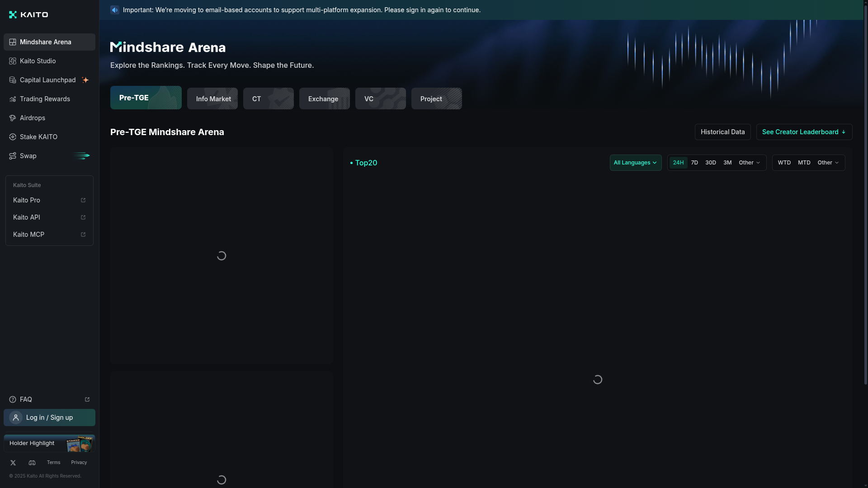
Task: Select the 3M time range
Action: click(x=727, y=163)
